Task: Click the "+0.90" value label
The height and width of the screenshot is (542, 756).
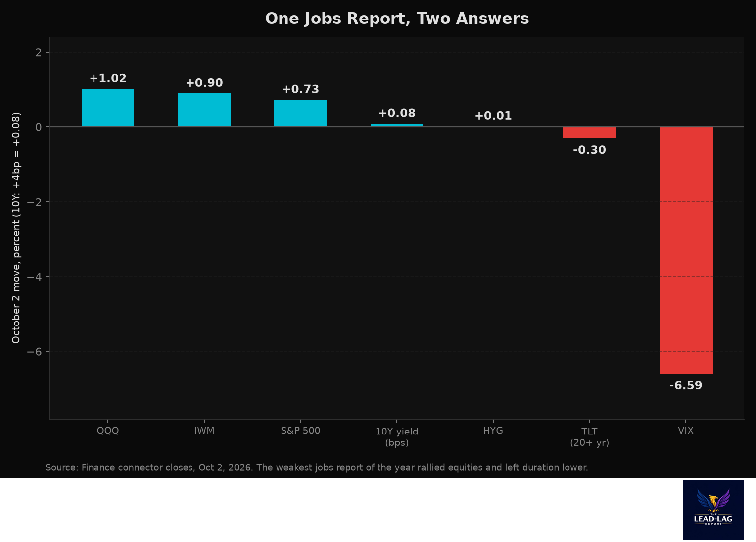Action: [x=204, y=83]
